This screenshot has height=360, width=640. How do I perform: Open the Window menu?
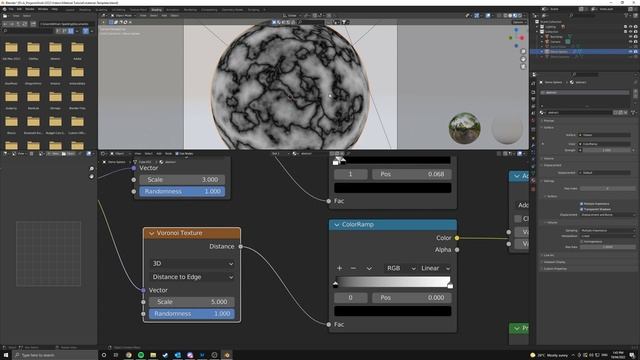coord(43,9)
